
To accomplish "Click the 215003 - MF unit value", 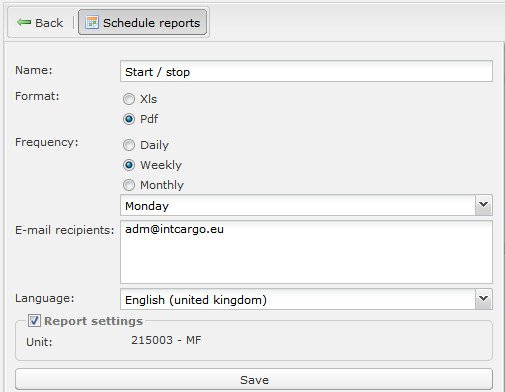I will tap(166, 340).
